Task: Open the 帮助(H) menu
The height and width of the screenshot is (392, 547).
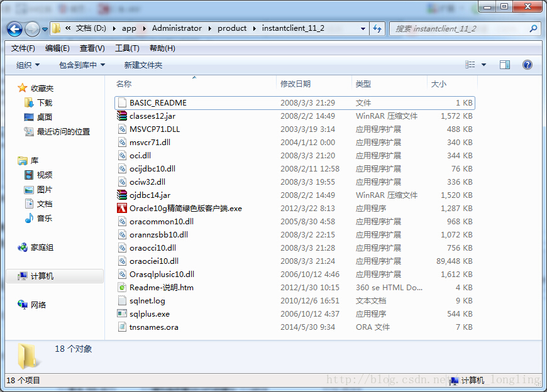Action: click(162, 48)
